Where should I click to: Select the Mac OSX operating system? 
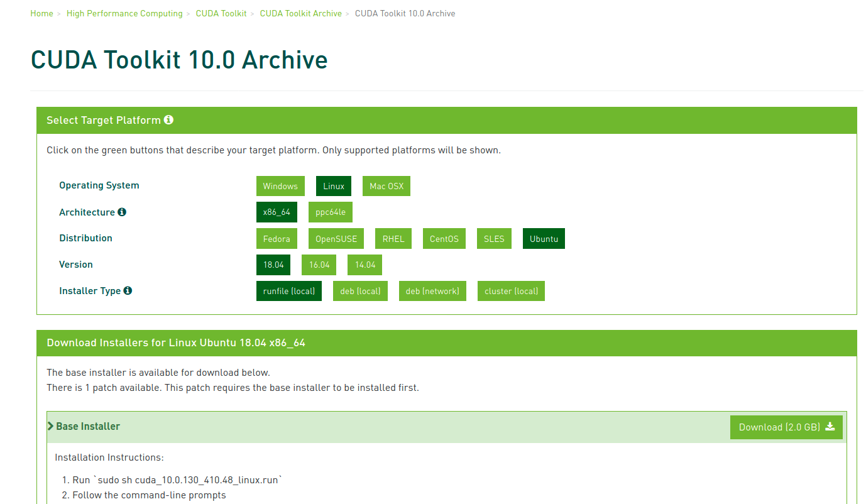click(x=386, y=186)
